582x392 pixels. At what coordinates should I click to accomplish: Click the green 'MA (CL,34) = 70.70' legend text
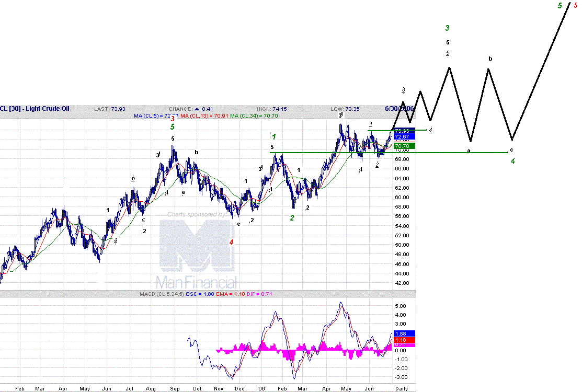click(x=254, y=116)
